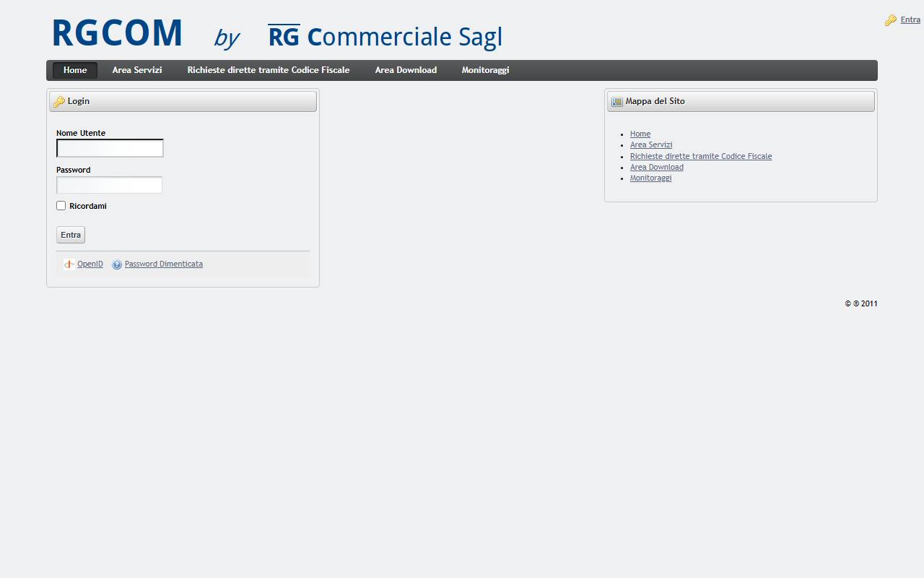Click the key icon in Login panel header
924x578 pixels.
59,102
